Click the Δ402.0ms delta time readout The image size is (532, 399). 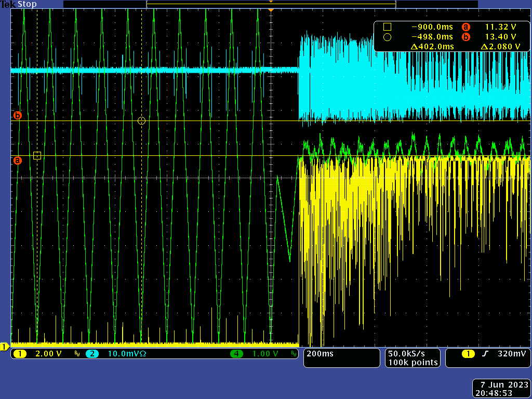pyautogui.click(x=432, y=47)
